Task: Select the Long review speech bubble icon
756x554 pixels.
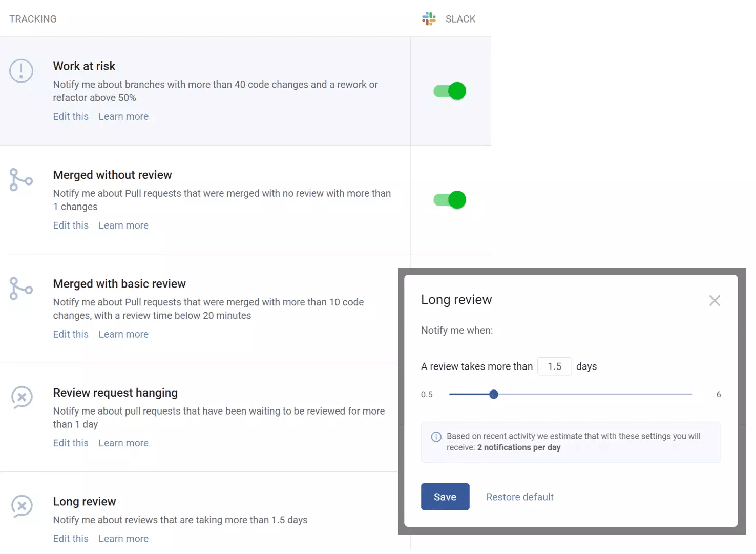Action: (21, 506)
